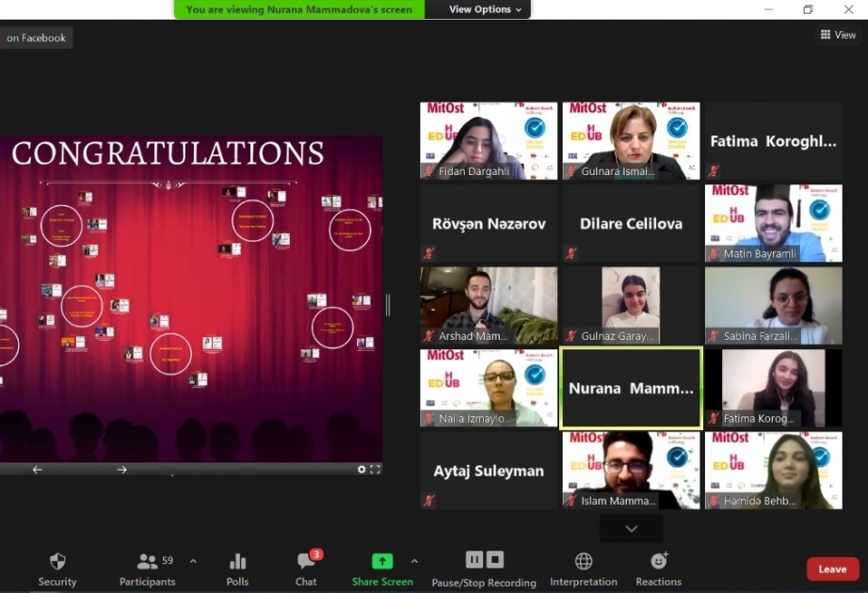Select Hamida Behb's video tile
868x593 pixels.
pos(773,470)
